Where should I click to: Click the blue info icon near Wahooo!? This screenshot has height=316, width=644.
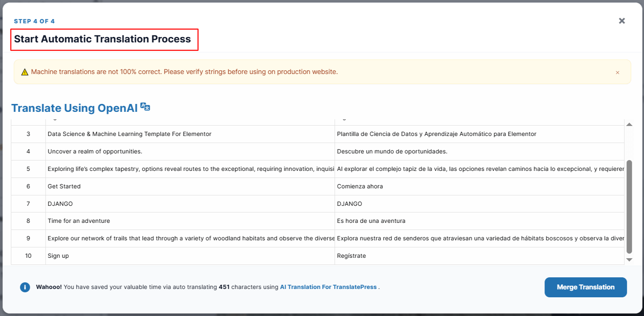pyautogui.click(x=25, y=287)
